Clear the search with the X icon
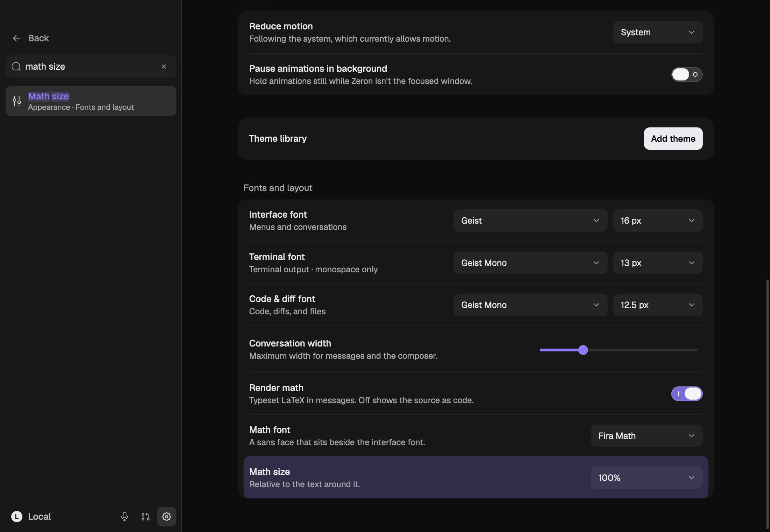The image size is (770, 532). (x=164, y=66)
